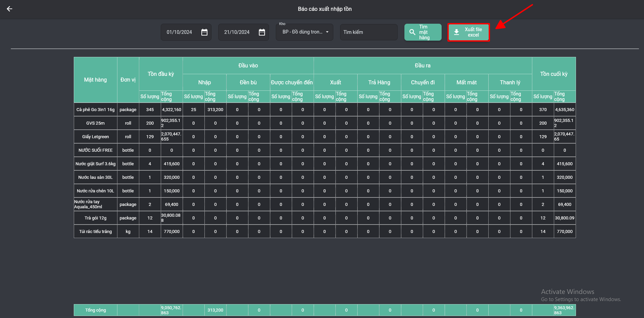This screenshot has height=318, width=644.
Task: Select the Nước giặt Surf 3.6kg item
Action: tap(95, 164)
